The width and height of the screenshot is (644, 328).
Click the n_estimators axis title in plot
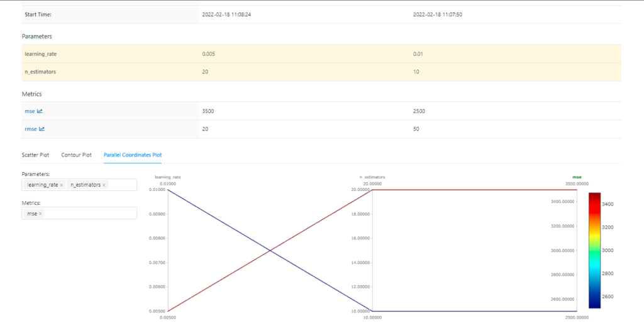click(372, 177)
